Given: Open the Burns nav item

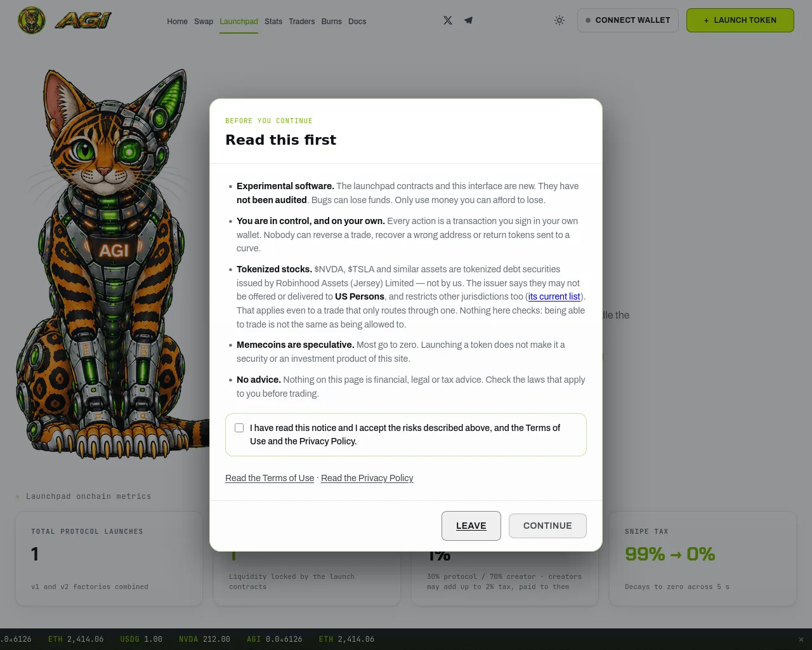Looking at the screenshot, I should pos(331,22).
